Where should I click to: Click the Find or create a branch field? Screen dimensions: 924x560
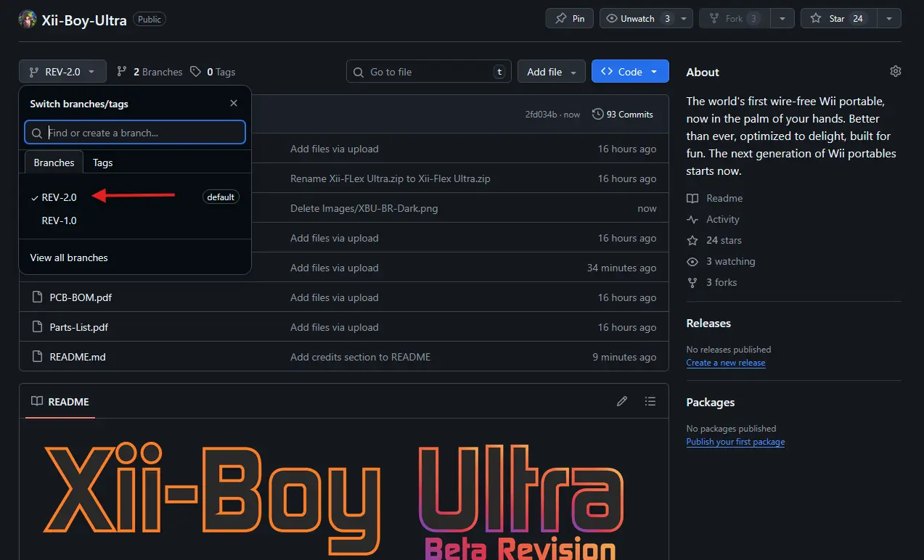click(135, 133)
